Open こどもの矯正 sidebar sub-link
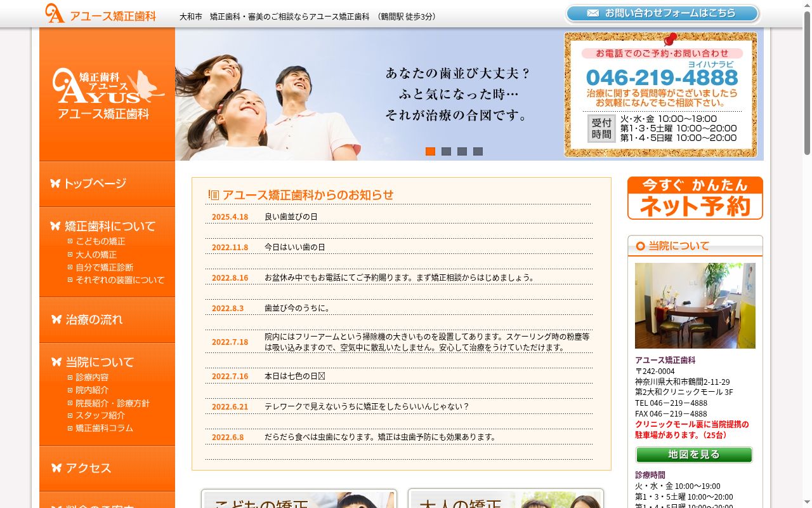812x508 pixels. 100,241
